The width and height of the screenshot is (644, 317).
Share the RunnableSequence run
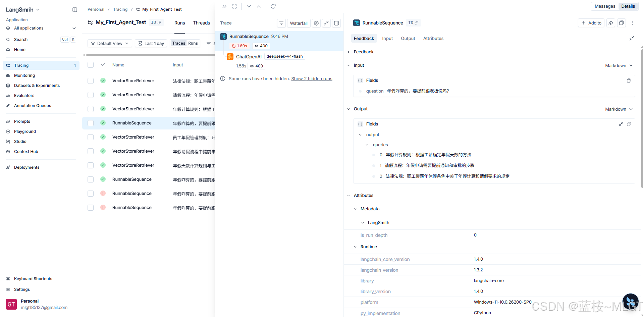[x=611, y=23]
